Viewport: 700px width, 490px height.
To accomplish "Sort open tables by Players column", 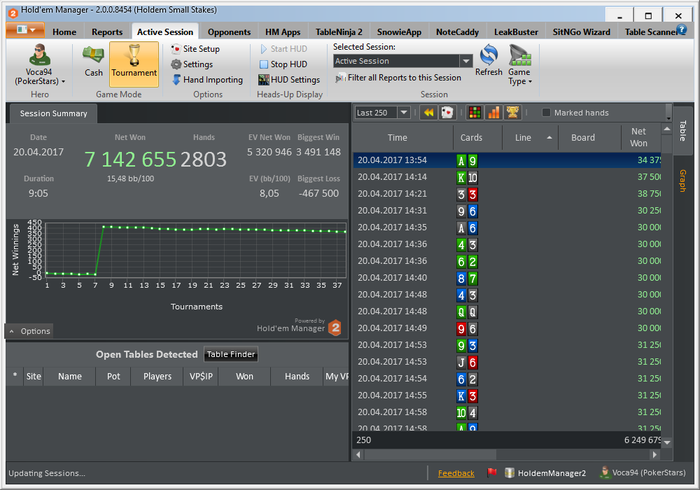I will click(x=157, y=376).
